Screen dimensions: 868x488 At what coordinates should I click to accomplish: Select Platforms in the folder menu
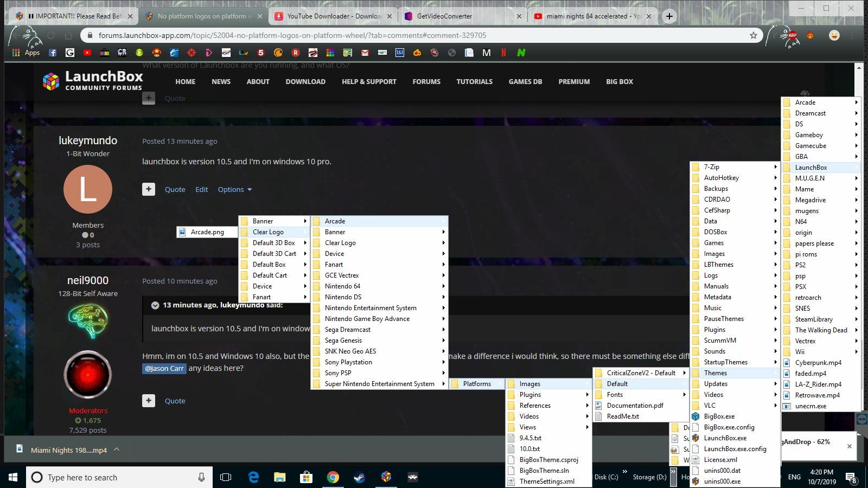click(477, 384)
